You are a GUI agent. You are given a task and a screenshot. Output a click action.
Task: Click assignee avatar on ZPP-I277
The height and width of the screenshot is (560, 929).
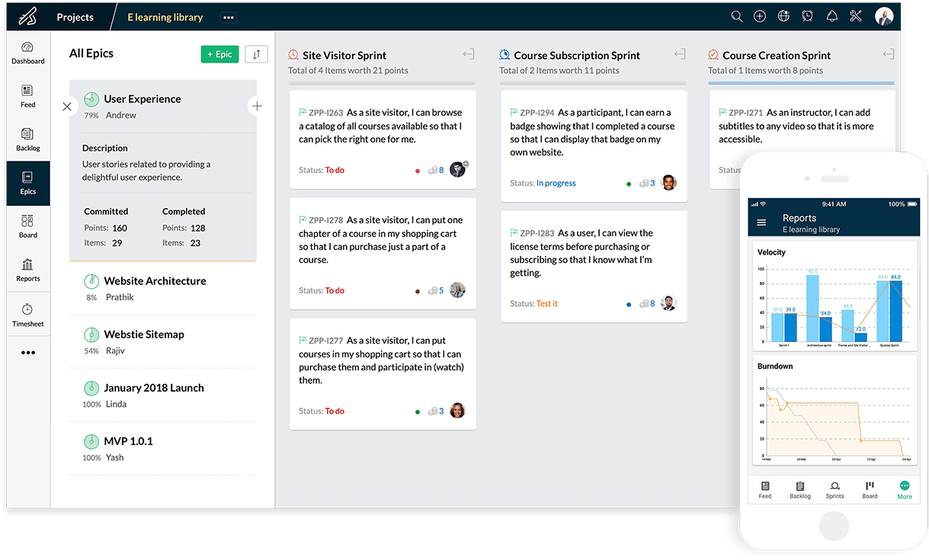(x=457, y=411)
